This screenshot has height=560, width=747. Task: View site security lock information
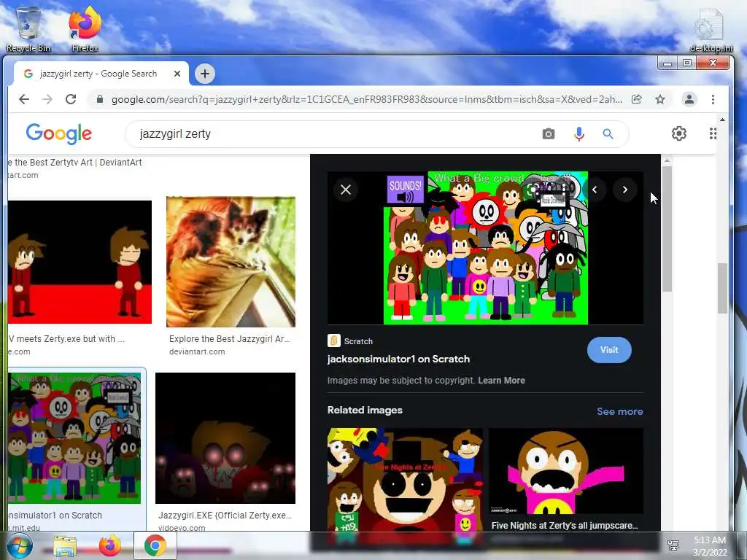(x=99, y=99)
